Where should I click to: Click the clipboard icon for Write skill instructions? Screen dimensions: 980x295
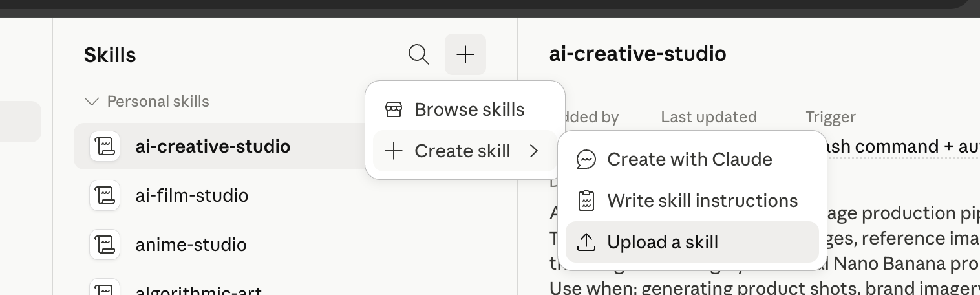(586, 201)
